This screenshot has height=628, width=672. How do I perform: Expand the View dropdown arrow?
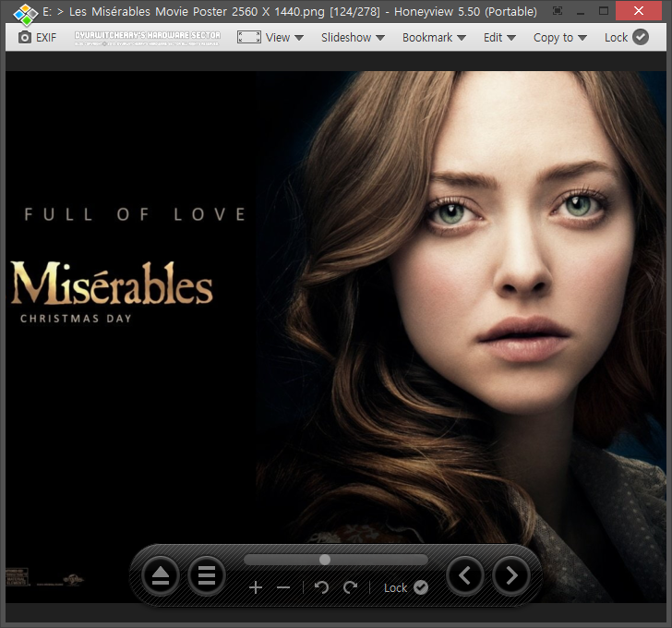point(299,38)
